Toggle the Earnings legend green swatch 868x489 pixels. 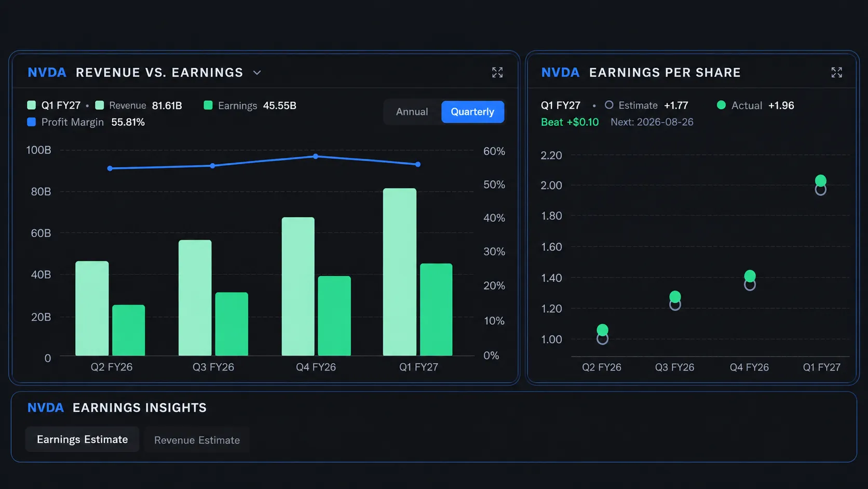click(208, 105)
